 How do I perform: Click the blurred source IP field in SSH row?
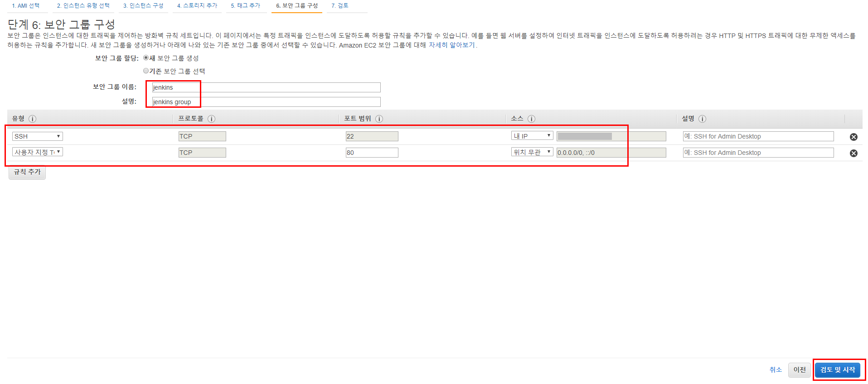tap(611, 136)
